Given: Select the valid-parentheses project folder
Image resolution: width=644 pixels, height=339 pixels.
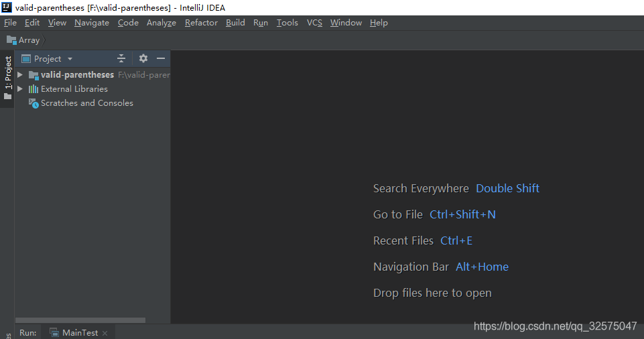Looking at the screenshot, I should click(x=77, y=74).
